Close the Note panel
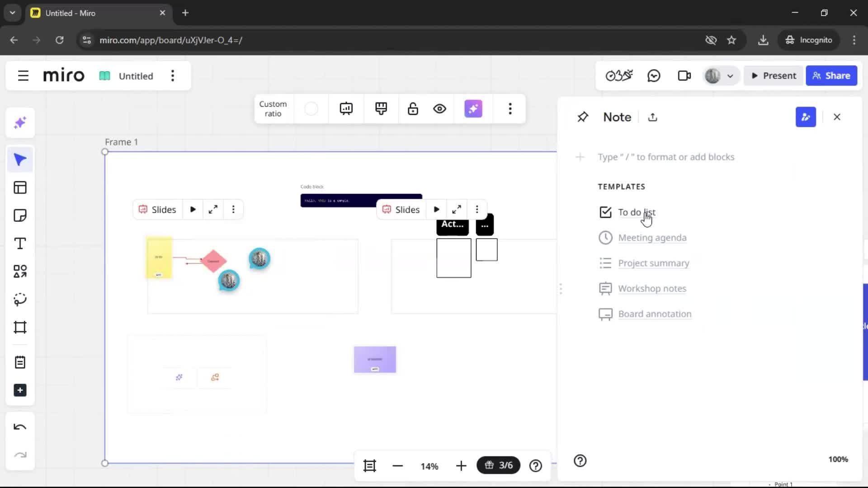The width and height of the screenshot is (868, 488). 837,117
